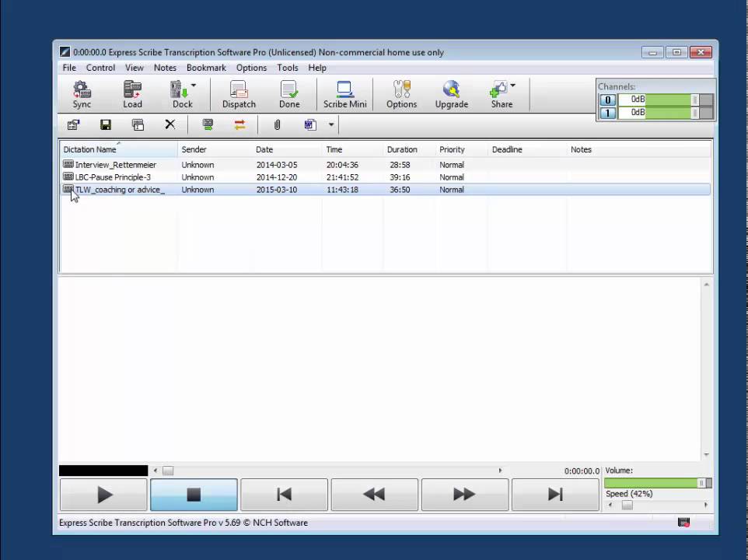Mark the selected dictation as Done
This screenshot has width=748, height=560.
pyautogui.click(x=288, y=94)
